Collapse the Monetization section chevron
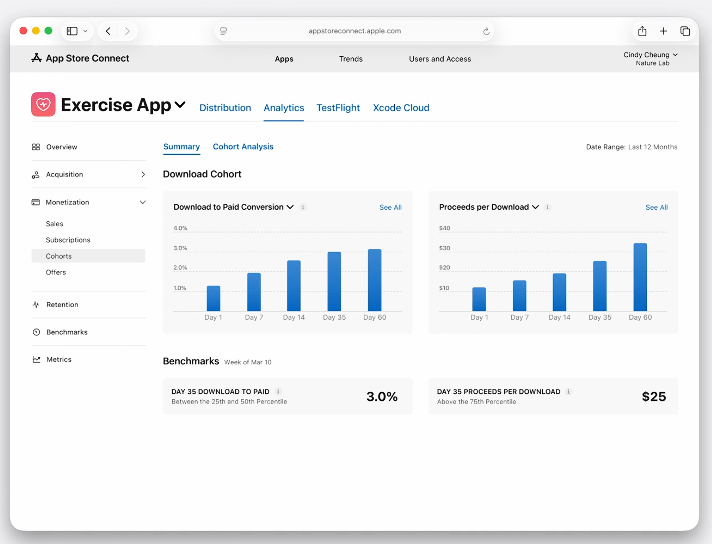The image size is (712, 544). click(x=143, y=202)
